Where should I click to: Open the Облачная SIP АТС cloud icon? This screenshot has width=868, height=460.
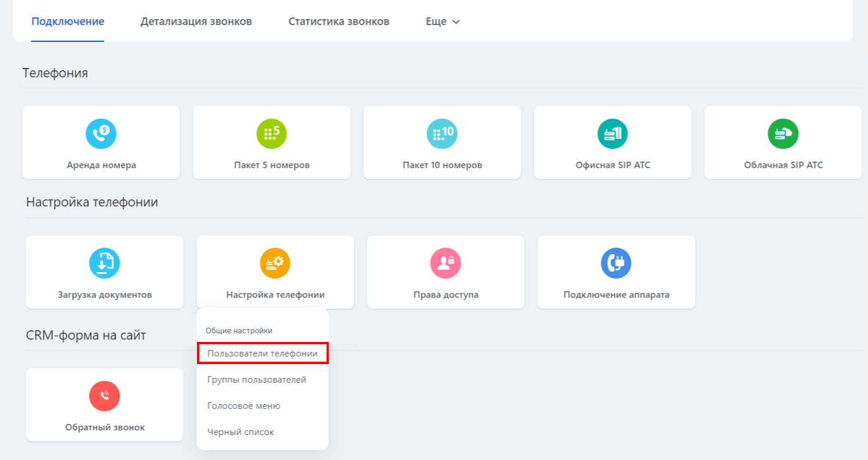click(783, 134)
